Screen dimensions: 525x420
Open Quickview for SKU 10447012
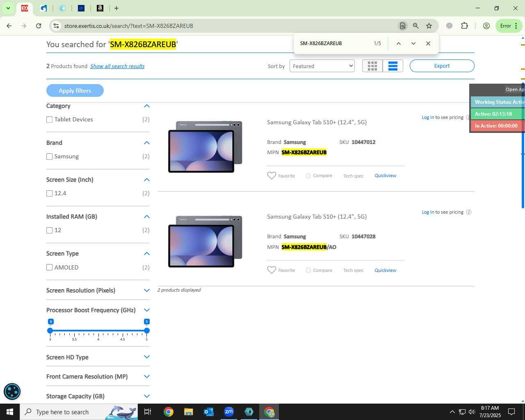385,176
